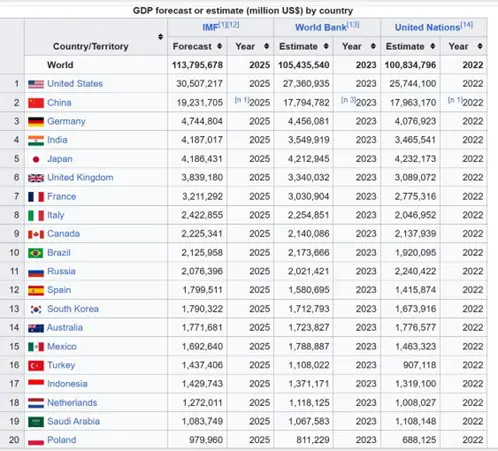
Task: Click the China flag icon
Action: 36,103
